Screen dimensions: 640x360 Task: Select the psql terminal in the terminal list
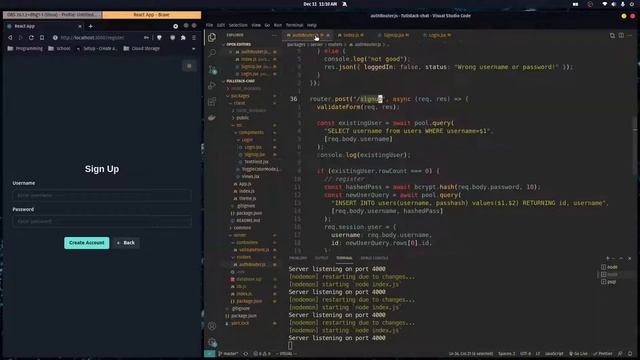[611, 282]
